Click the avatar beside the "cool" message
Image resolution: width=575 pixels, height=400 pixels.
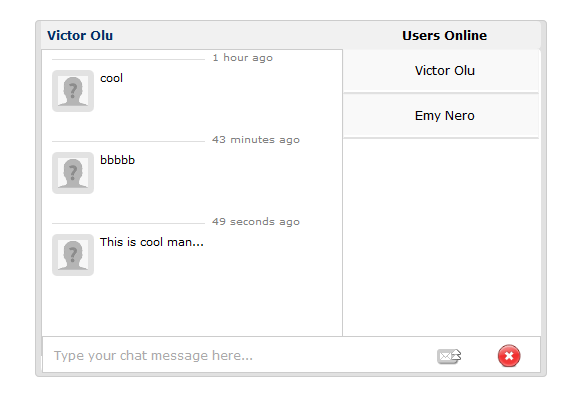point(73,91)
